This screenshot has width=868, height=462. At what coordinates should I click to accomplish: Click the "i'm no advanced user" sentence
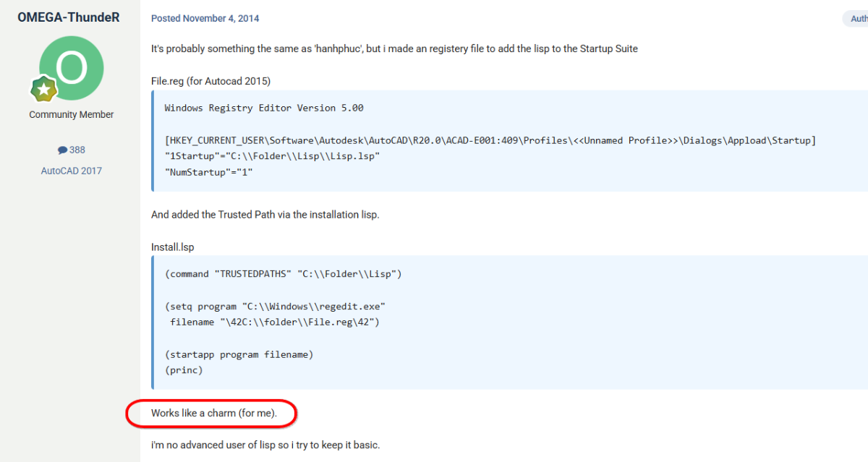click(x=265, y=445)
